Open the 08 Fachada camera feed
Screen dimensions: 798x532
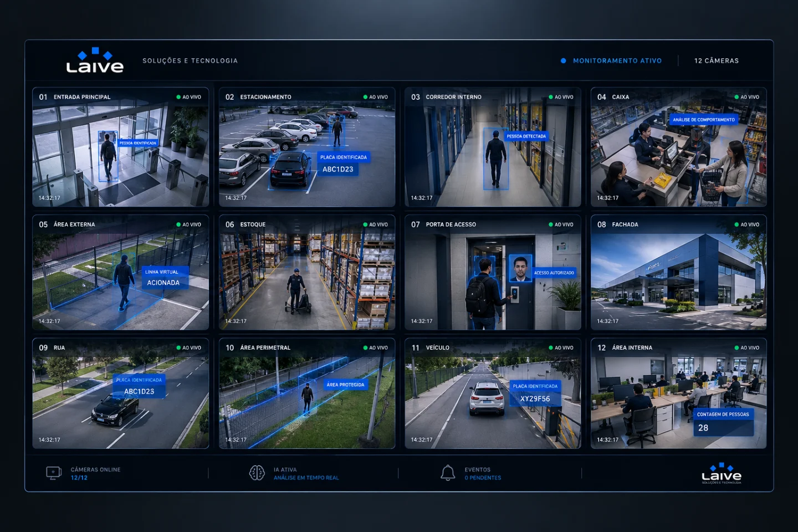point(679,273)
